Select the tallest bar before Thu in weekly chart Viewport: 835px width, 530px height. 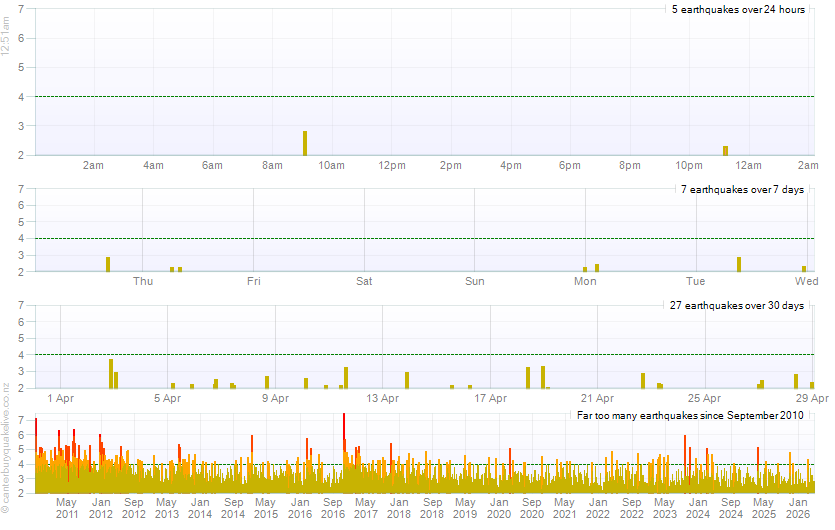click(108, 264)
